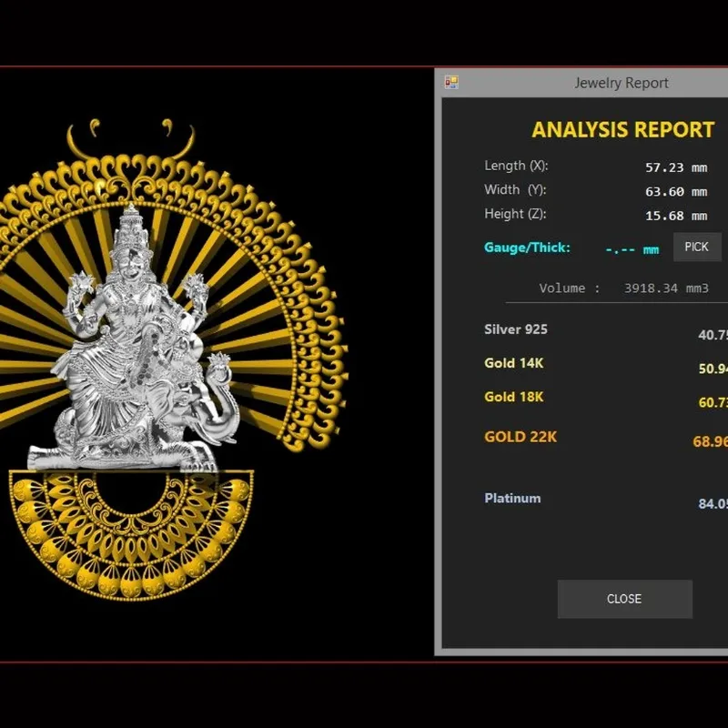Screen dimensions: 728x728
Task: Click the Gold 18K label
Action: point(513,397)
